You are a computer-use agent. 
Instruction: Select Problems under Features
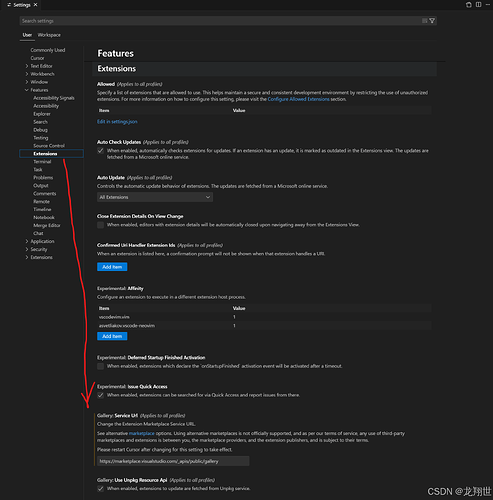(43, 178)
